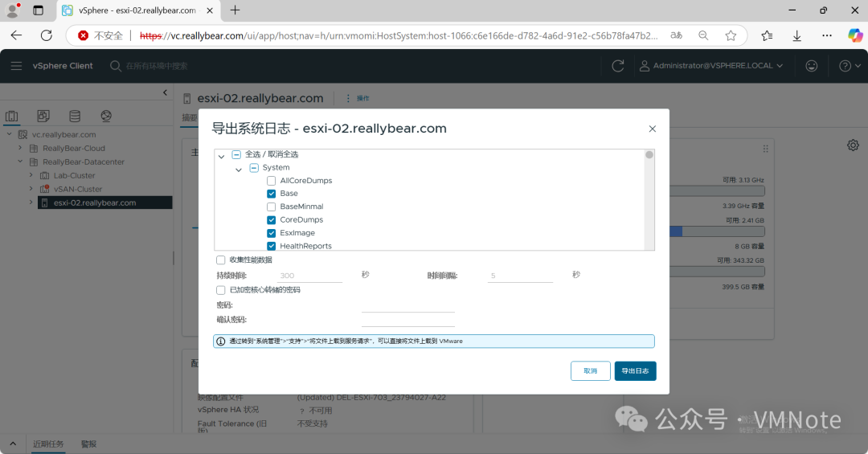Expand vSAN-Cluster tree node

(x=31, y=188)
